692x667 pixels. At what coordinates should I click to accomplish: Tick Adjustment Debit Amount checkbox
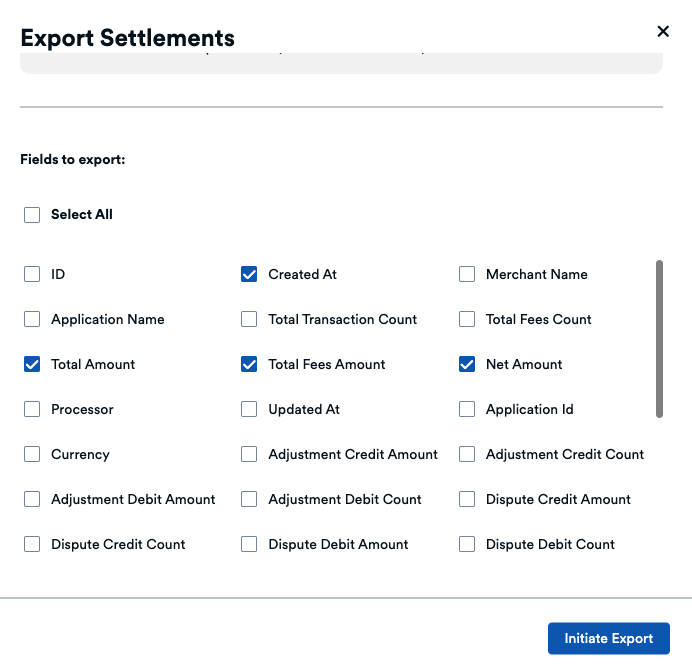tap(32, 499)
